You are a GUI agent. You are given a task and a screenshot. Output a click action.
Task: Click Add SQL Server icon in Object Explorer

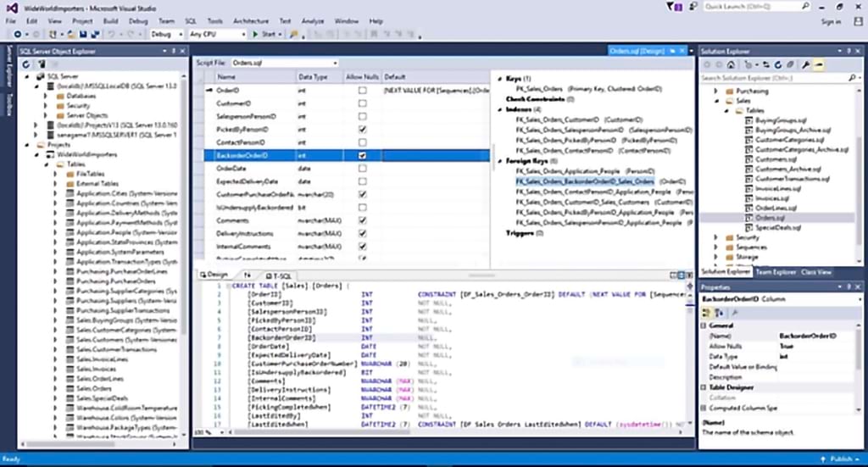pyautogui.click(x=42, y=64)
